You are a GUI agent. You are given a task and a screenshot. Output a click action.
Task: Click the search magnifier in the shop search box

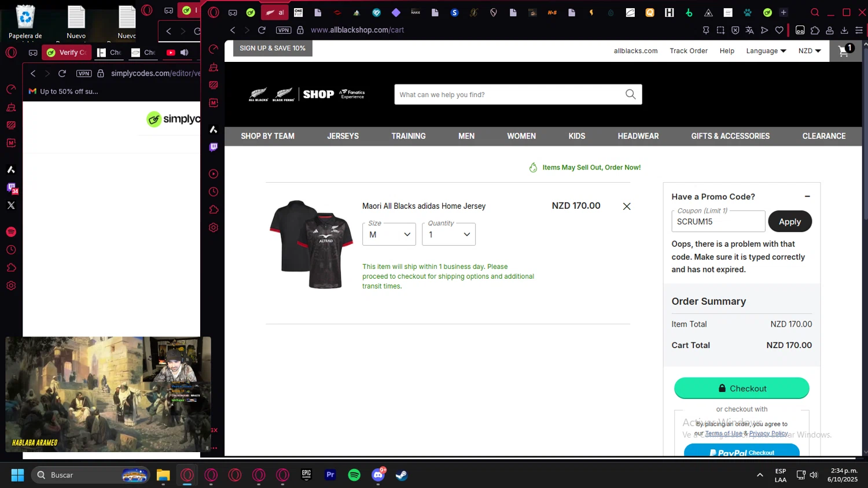(630, 94)
